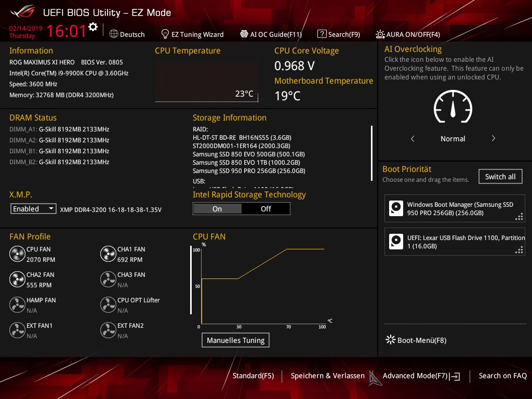Click the ST2000DM001-1ER164 storage entry
Viewport: 532px width, 399px height.
pyautogui.click(x=241, y=145)
